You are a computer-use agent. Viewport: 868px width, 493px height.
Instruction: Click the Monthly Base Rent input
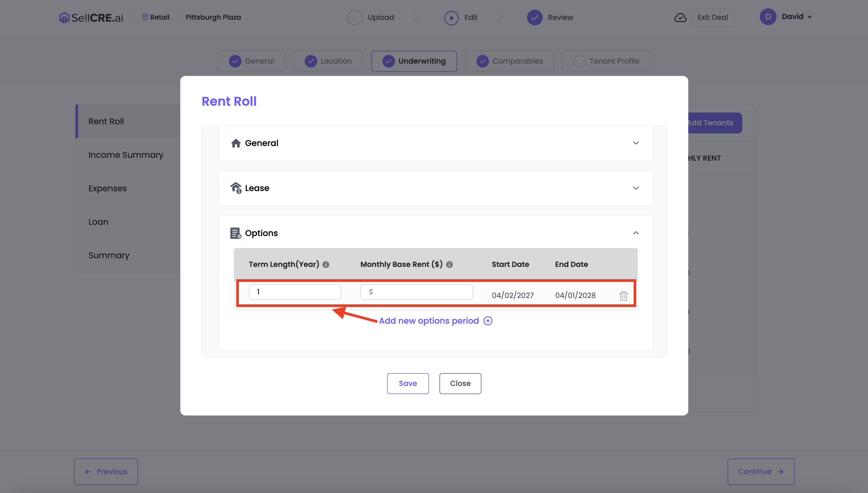[x=417, y=292]
